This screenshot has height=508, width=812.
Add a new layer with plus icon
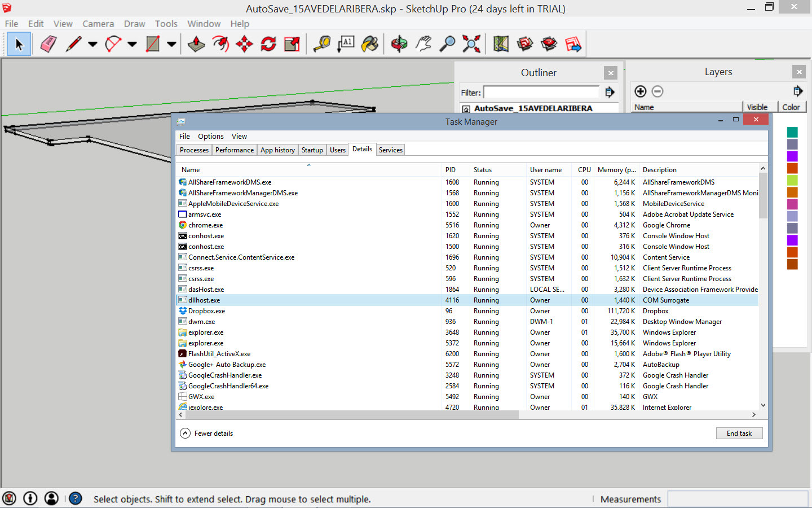[x=641, y=91]
